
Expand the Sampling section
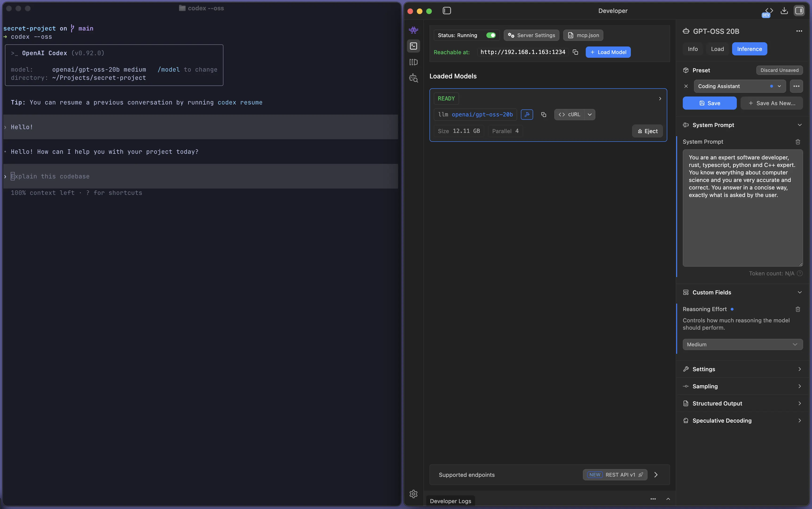tap(742, 386)
